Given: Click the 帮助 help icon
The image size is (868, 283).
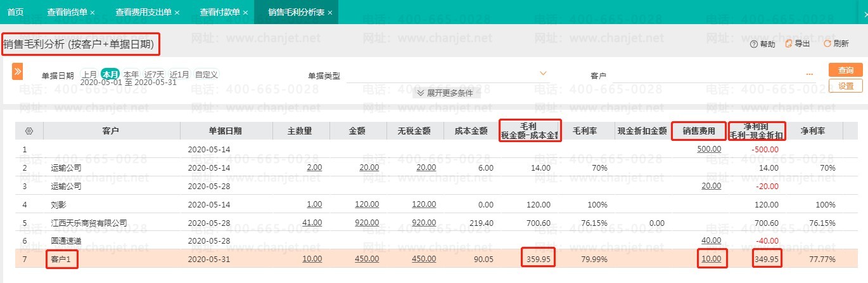Looking at the screenshot, I should click(x=753, y=44).
